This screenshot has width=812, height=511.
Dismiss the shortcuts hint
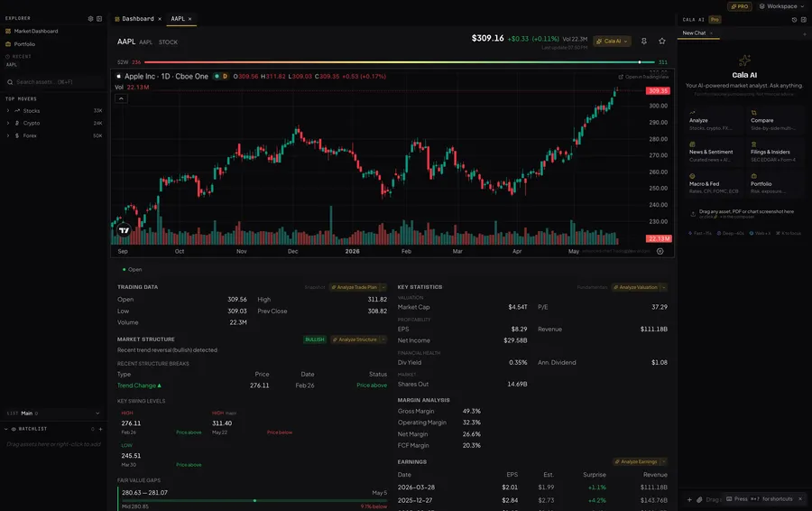(x=800, y=499)
